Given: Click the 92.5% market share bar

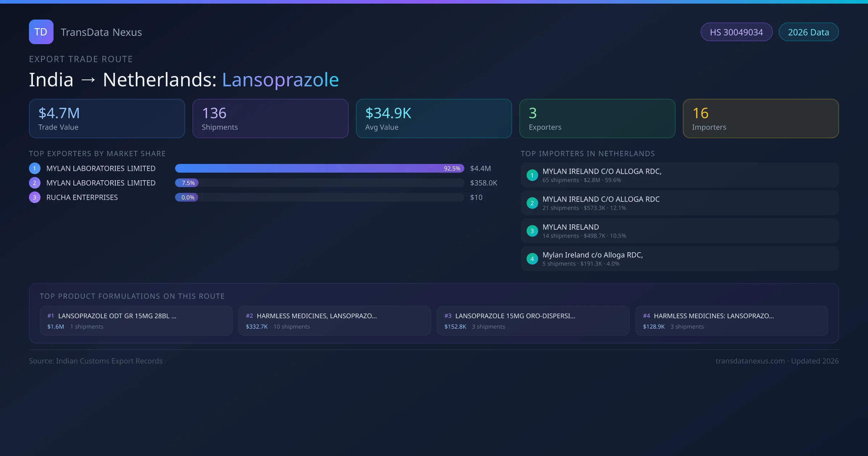Looking at the screenshot, I should 319,168.
